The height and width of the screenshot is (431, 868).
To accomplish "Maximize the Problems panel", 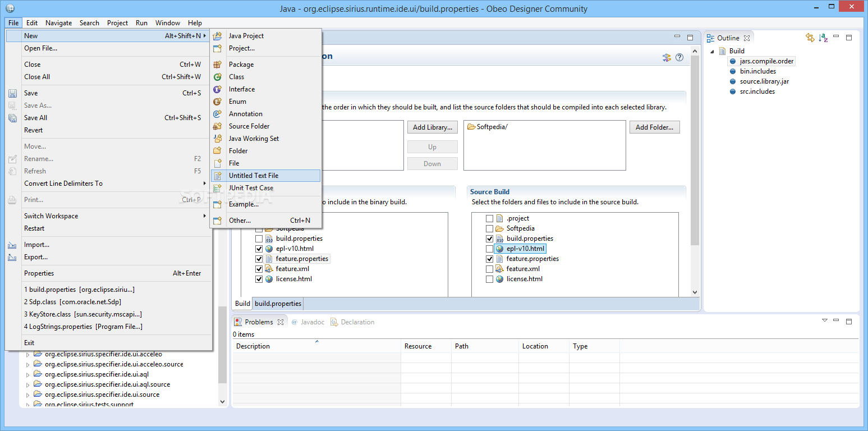I will 849,322.
